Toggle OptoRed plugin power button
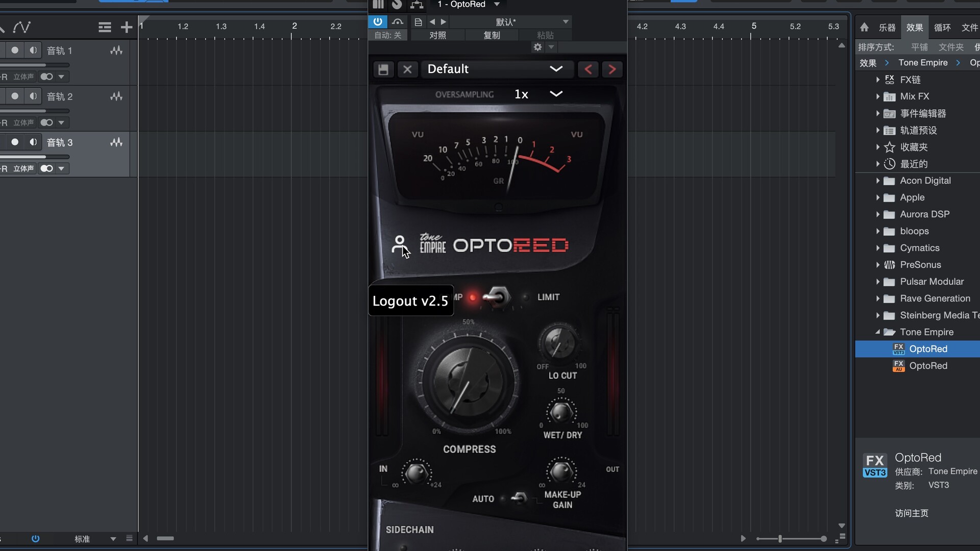This screenshot has height=551, width=980. [x=378, y=22]
